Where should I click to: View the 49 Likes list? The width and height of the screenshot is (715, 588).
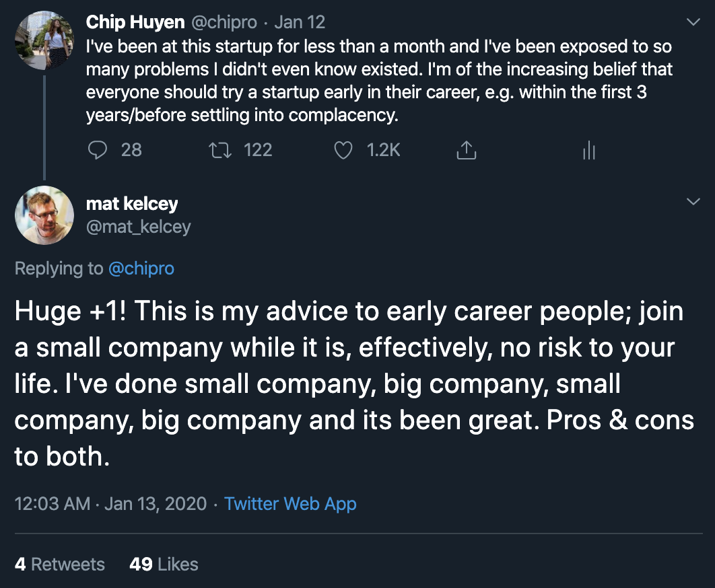164,564
